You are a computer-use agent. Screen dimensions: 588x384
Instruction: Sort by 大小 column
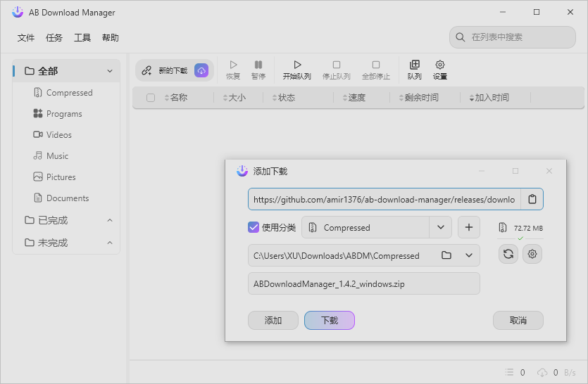click(234, 98)
